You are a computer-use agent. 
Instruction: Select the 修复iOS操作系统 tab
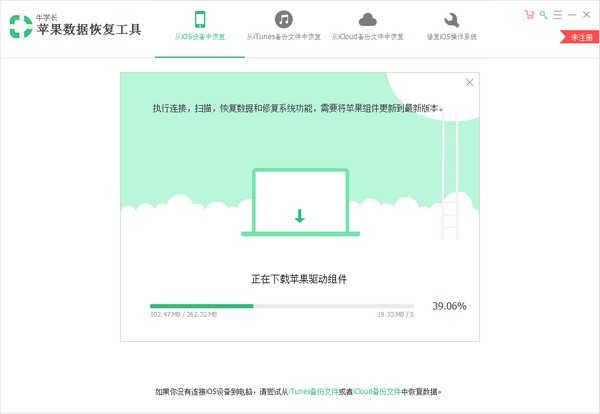451,37
